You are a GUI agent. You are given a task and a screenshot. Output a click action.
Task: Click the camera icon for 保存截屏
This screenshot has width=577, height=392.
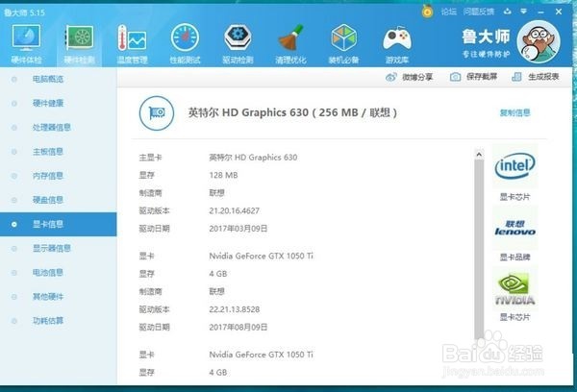[x=455, y=77]
